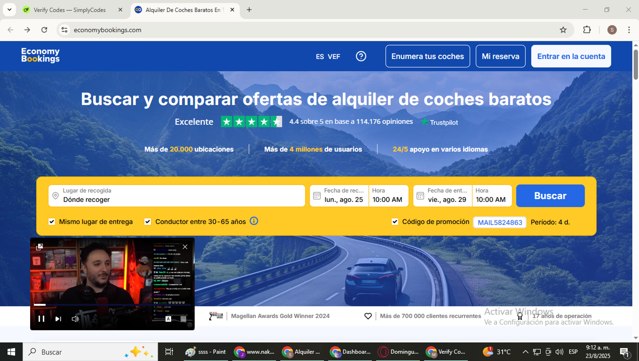Open site information icon in the address bar
The height and width of the screenshot is (361, 639).
(x=64, y=30)
